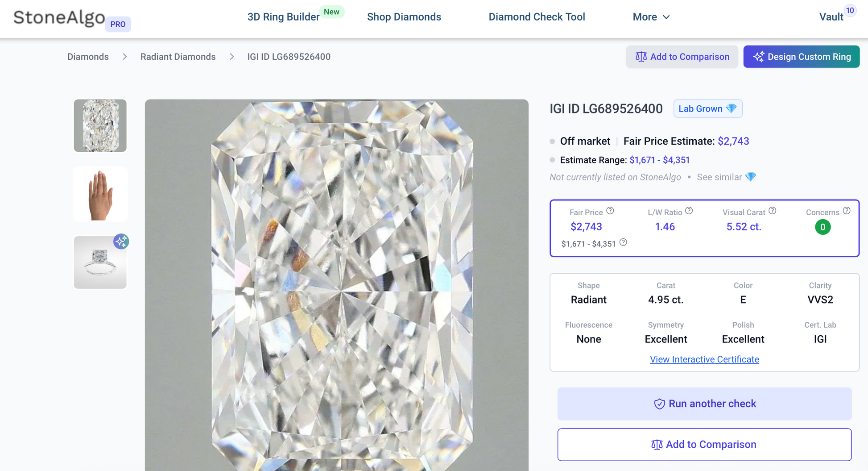
Task: Click the AI sparkle badge on ring thumbnail
Action: tap(121, 242)
